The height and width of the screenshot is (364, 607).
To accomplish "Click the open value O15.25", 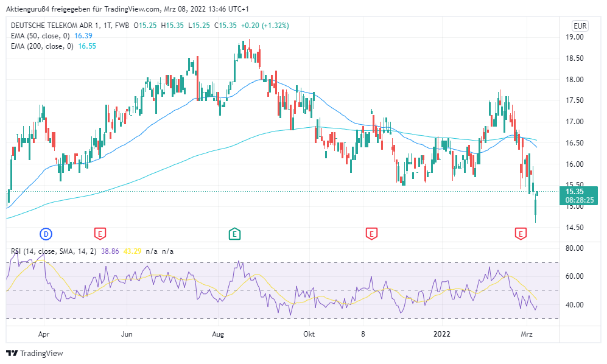I will (145, 26).
